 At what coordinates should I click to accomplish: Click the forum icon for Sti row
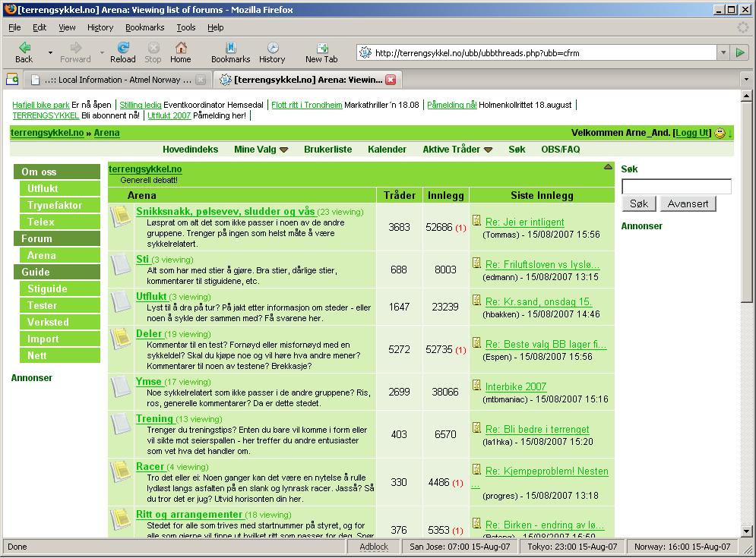pos(121,264)
